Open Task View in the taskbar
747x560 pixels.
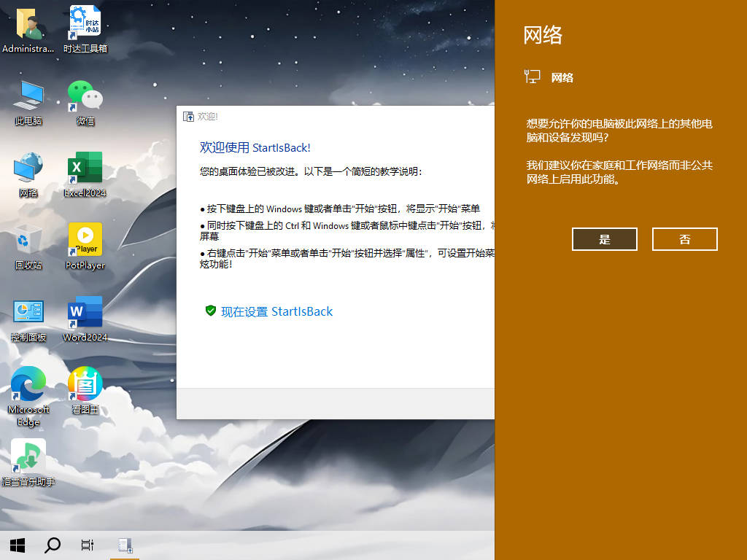click(88, 545)
